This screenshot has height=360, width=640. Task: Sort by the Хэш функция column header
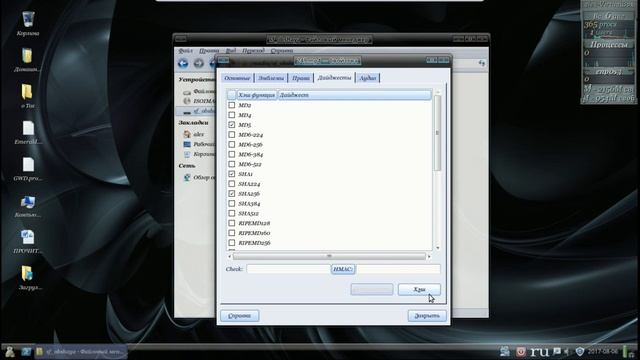(257, 95)
